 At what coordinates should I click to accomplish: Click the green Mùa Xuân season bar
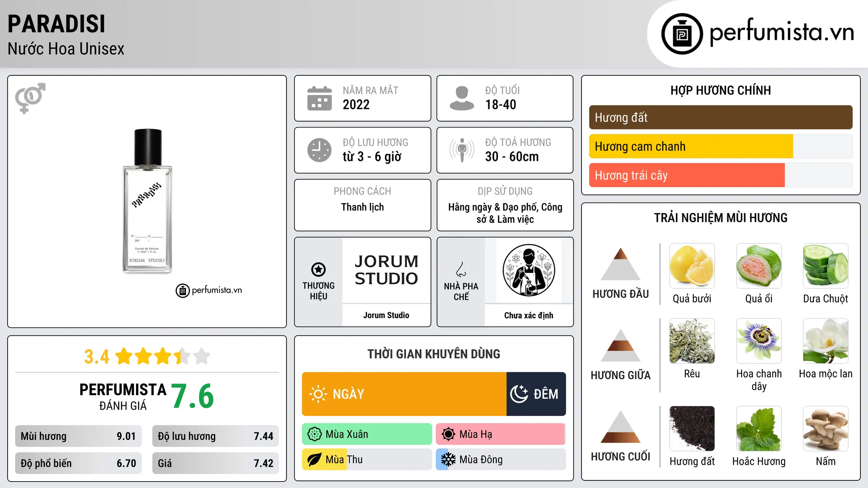pyautogui.click(x=367, y=434)
